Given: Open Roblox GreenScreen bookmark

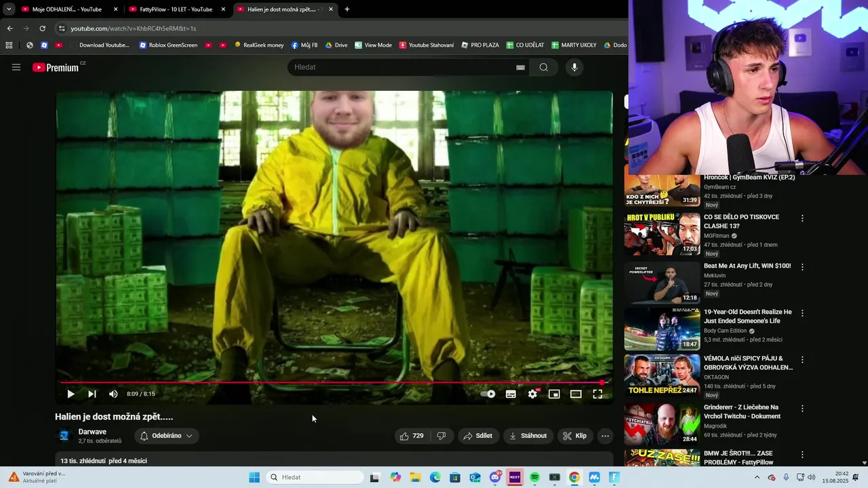Looking at the screenshot, I should click(168, 45).
